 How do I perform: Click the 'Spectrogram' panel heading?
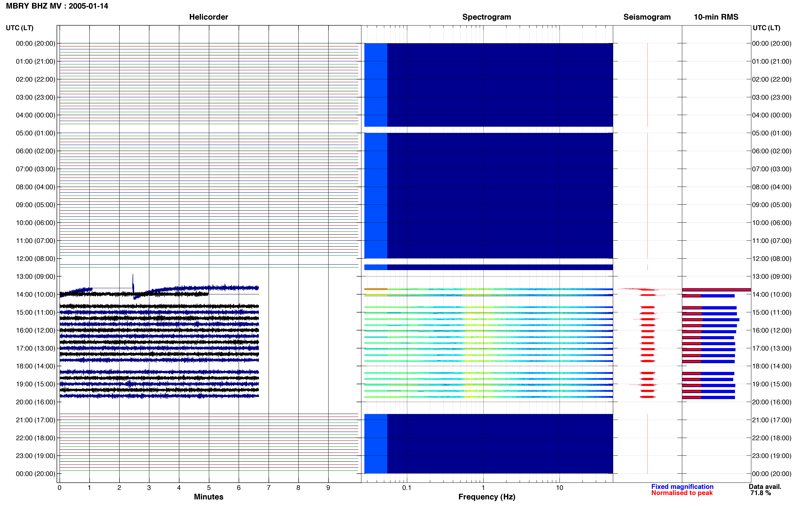487,17
